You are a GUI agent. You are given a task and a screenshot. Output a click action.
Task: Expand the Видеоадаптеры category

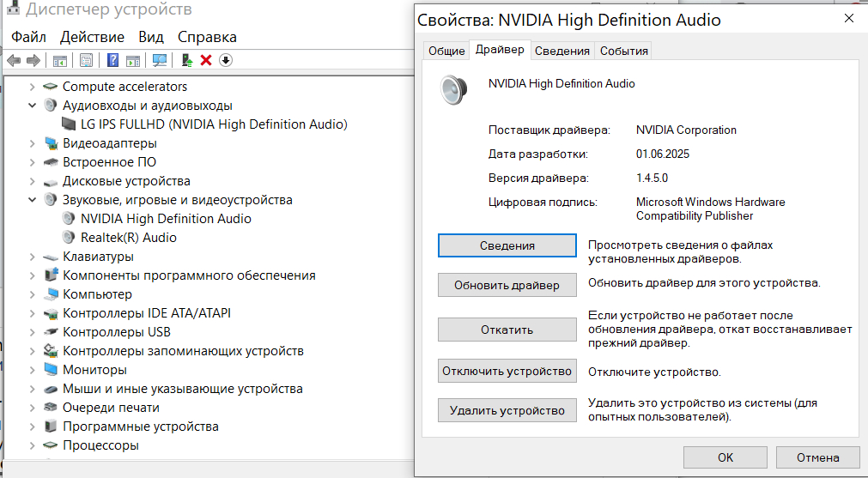[x=33, y=143]
